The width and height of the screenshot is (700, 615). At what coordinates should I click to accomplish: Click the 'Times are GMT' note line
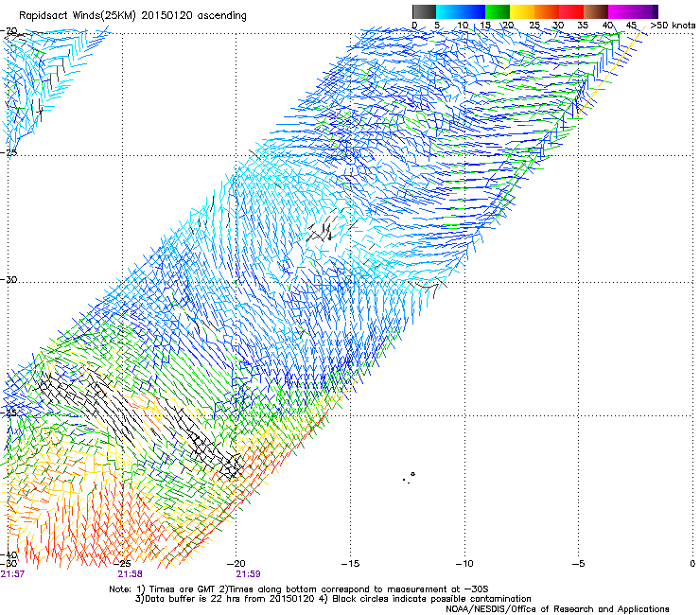tap(299, 589)
